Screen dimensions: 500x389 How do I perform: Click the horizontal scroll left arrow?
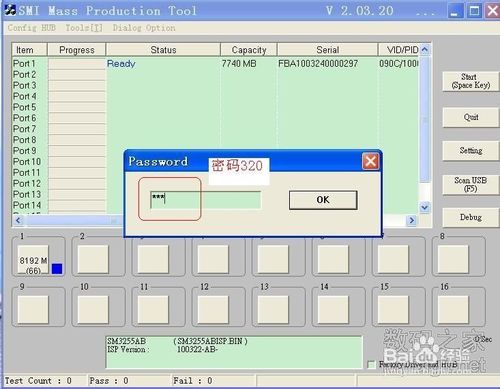click(x=18, y=220)
